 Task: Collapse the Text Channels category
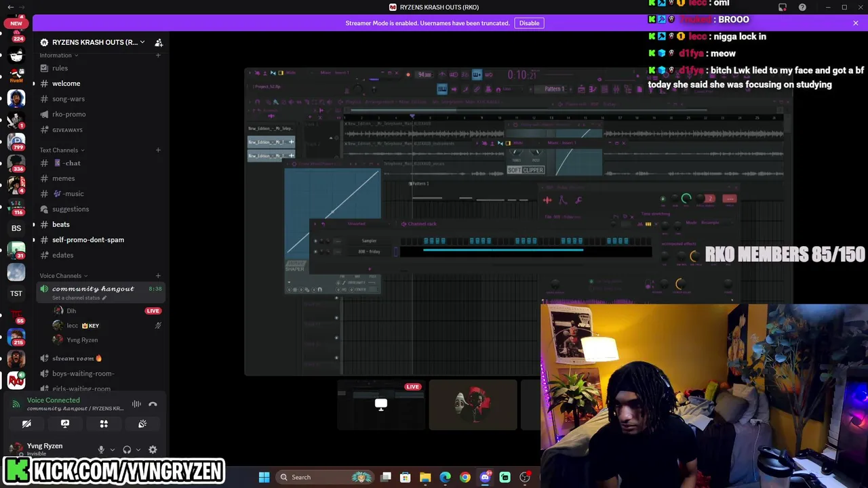[62, 150]
